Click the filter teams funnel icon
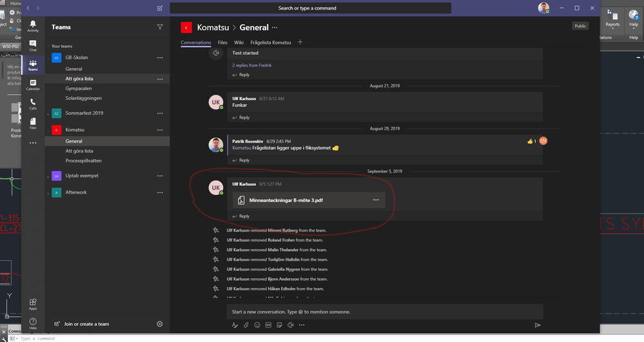The height and width of the screenshot is (342, 644). point(160,27)
